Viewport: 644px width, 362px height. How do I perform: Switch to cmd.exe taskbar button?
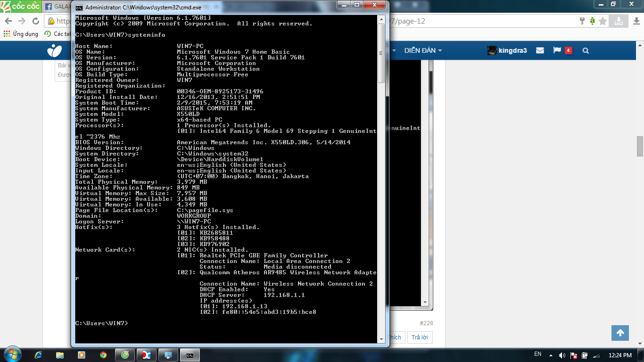click(x=190, y=355)
